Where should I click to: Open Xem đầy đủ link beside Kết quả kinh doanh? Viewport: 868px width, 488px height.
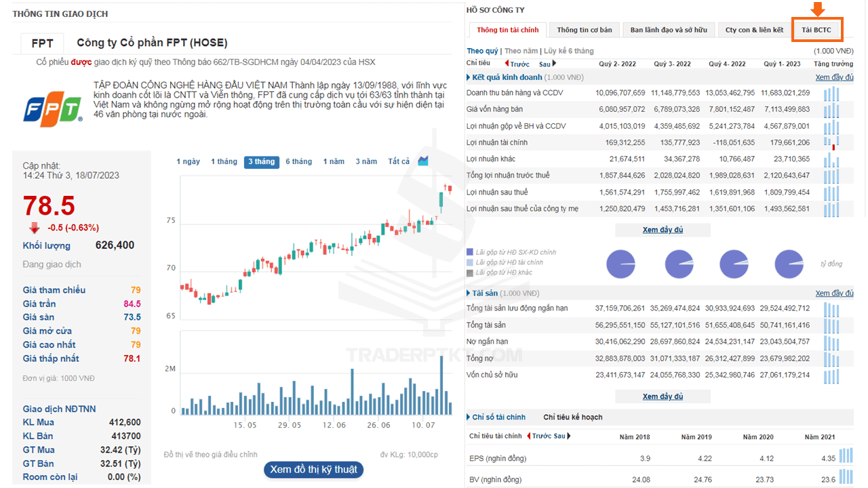pyautogui.click(x=834, y=77)
